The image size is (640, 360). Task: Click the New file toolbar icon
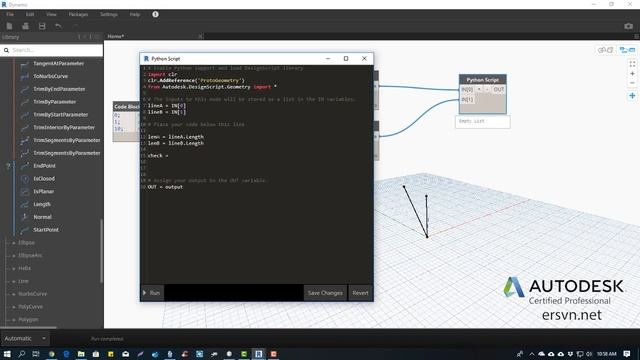coord(9,26)
